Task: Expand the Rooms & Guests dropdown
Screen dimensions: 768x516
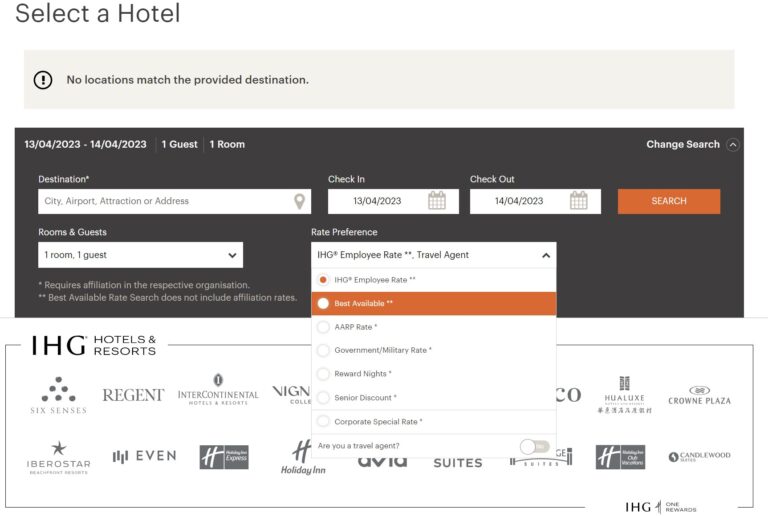Action: (140, 255)
